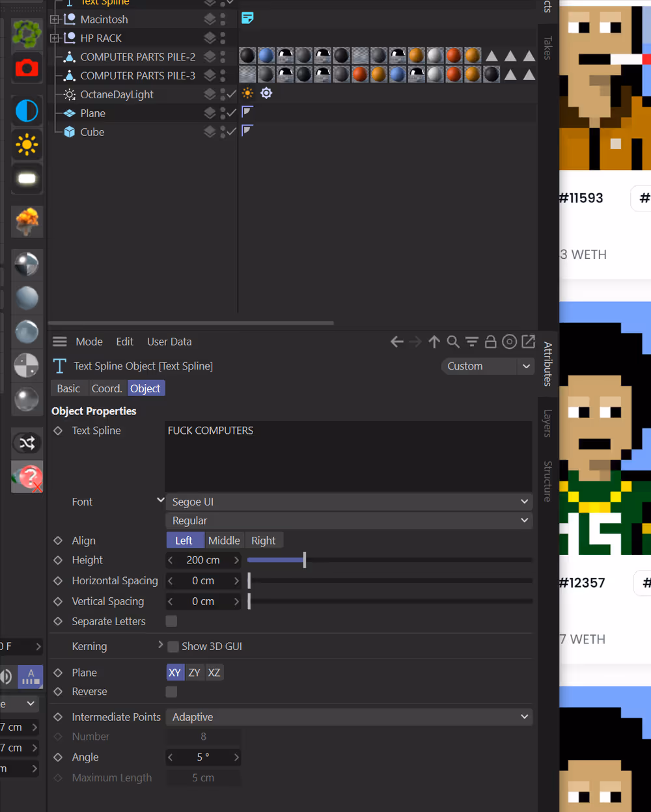Screen dimensions: 651x812
Task: Toggle the Reverse checkbox
Action: [x=171, y=692]
